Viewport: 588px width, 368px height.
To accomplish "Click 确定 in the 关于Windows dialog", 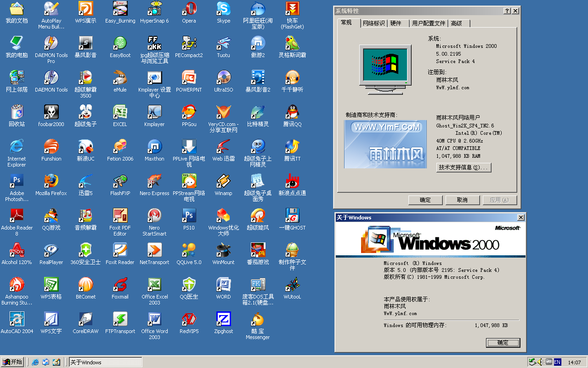I will 503,343.
